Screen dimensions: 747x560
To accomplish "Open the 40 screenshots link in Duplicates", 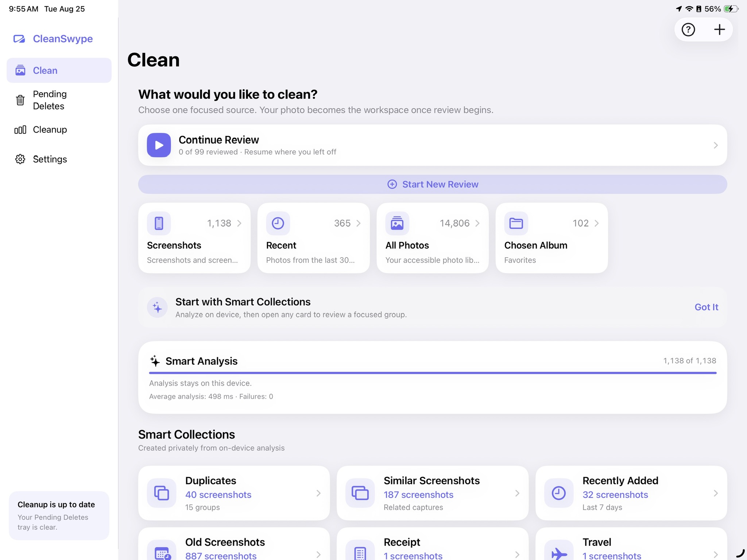I will click(218, 495).
